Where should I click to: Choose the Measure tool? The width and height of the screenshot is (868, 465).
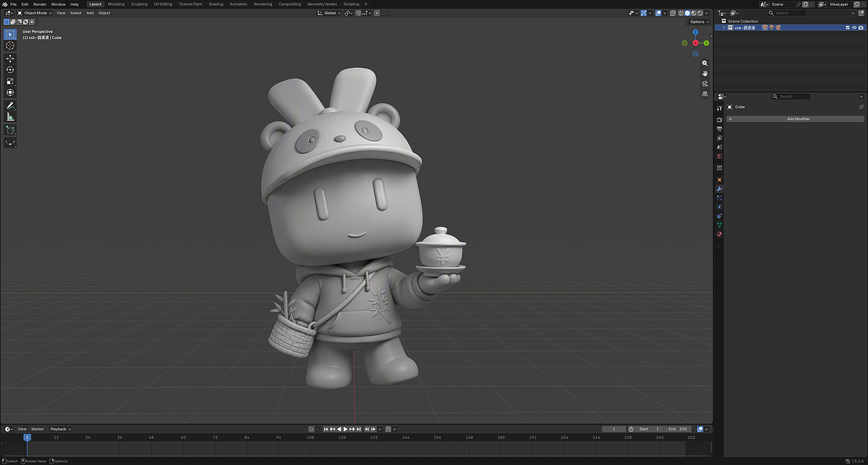[x=10, y=117]
